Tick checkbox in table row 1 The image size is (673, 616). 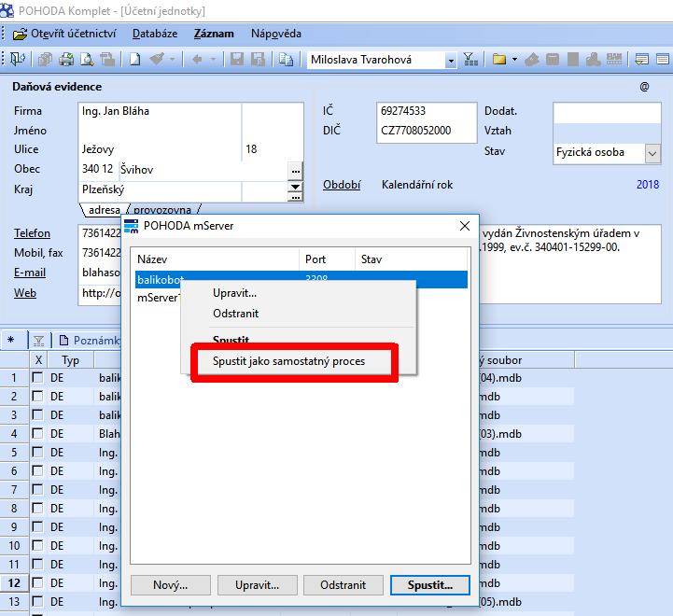coord(37,377)
